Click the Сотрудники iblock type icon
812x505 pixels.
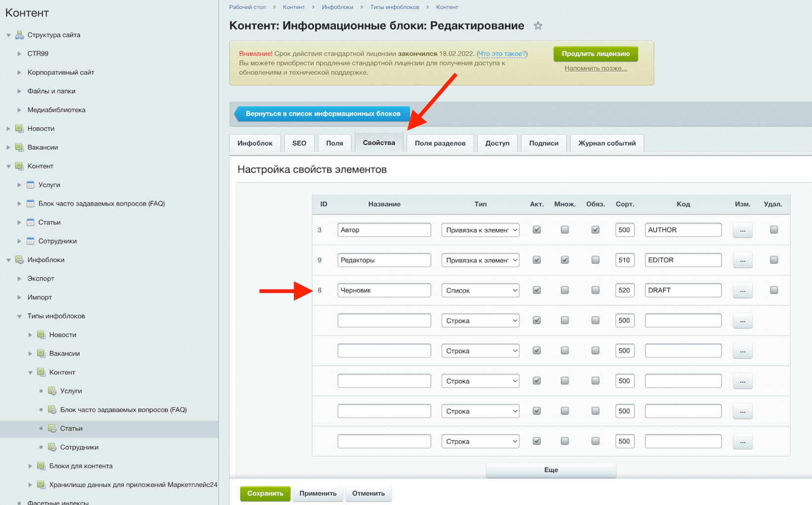coord(52,447)
